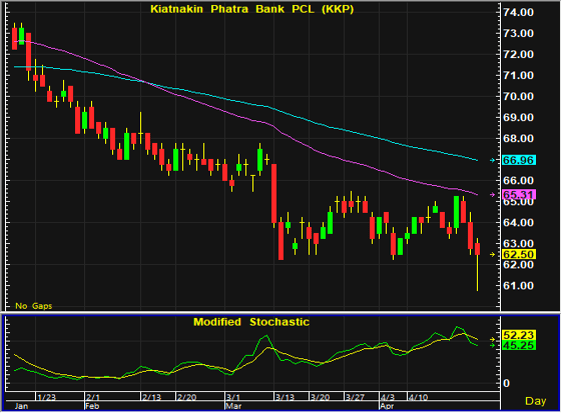Screen dimensions: 562x413
Task: Click the 1/23 date marker
Action: [47, 397]
